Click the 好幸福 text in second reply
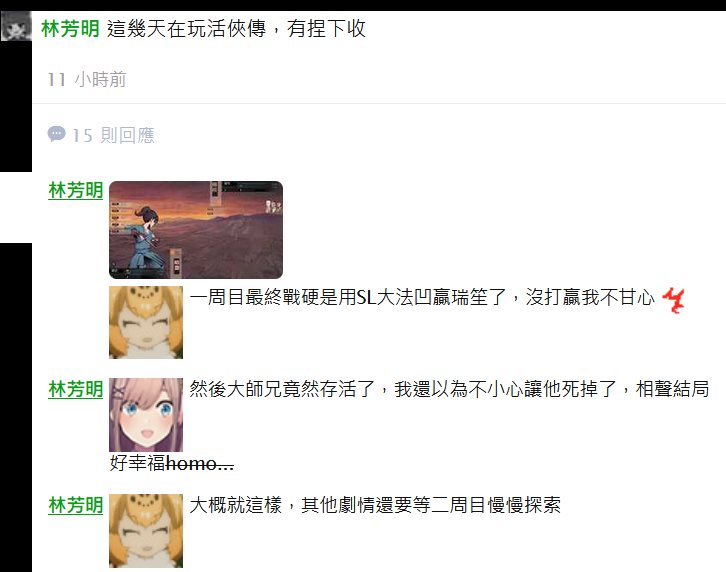Screen dimensions: 726x572 coord(138,463)
